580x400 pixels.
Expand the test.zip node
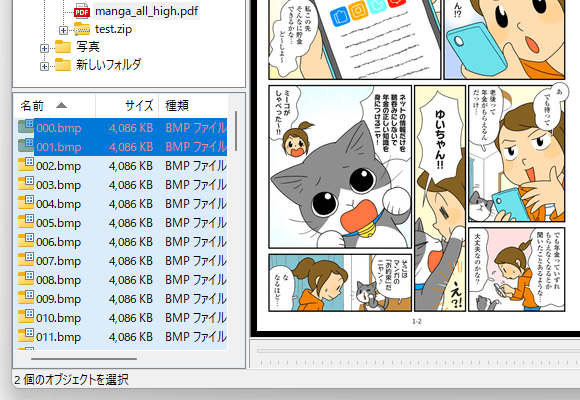(63, 30)
